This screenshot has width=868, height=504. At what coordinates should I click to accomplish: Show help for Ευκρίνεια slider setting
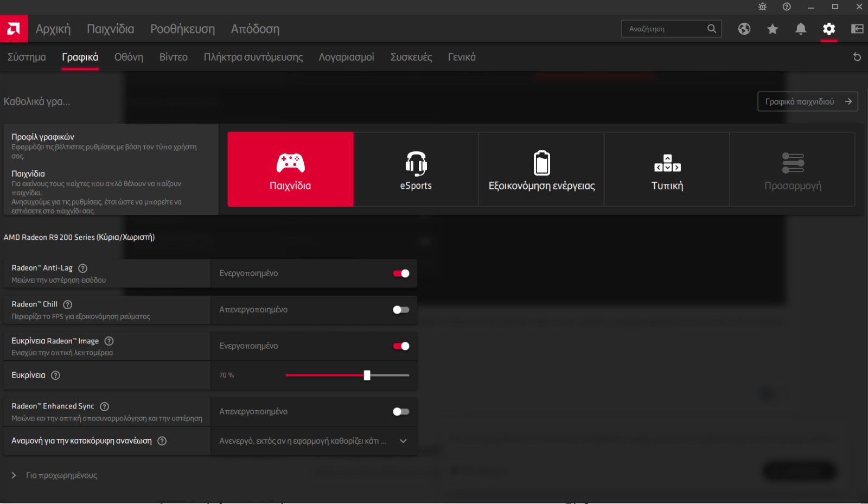tap(55, 375)
